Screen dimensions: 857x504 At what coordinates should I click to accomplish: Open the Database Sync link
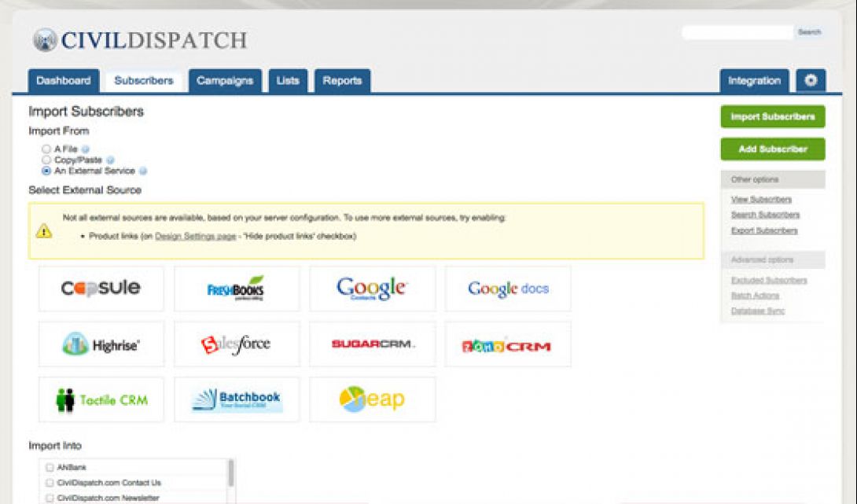757,311
